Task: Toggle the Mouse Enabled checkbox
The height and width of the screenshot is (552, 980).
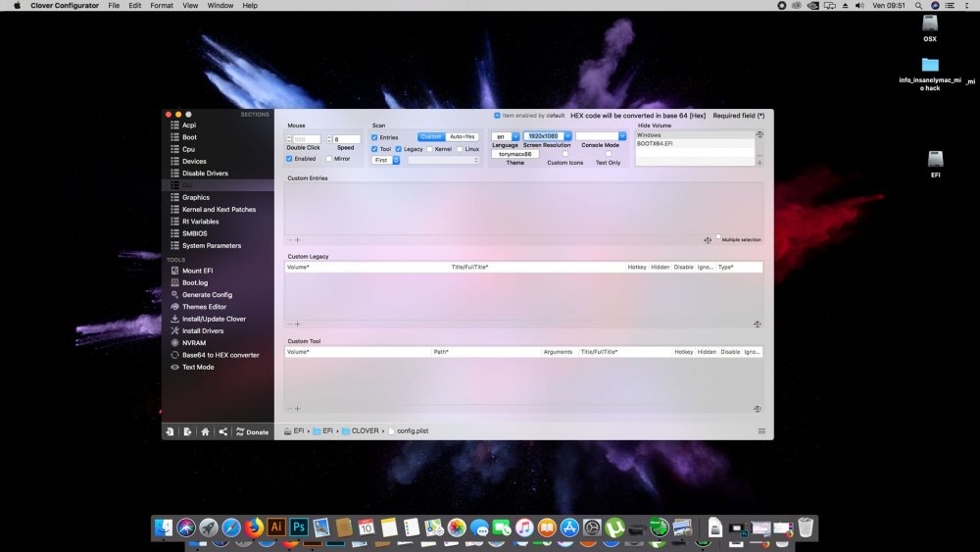Action: coord(289,159)
